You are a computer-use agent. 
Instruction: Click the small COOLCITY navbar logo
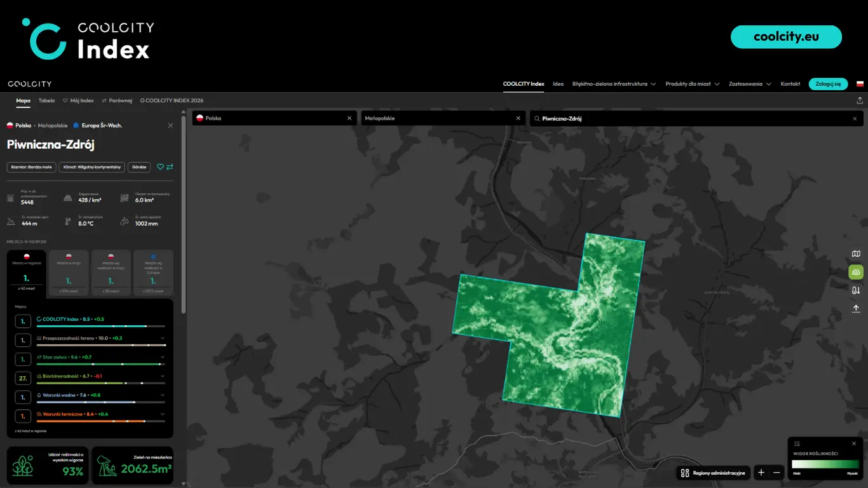point(30,84)
